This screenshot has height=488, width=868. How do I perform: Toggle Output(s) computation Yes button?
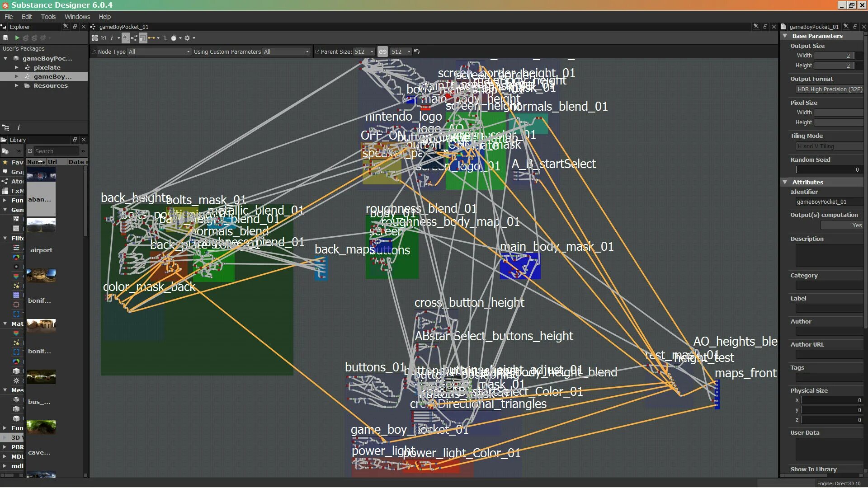[842, 225]
